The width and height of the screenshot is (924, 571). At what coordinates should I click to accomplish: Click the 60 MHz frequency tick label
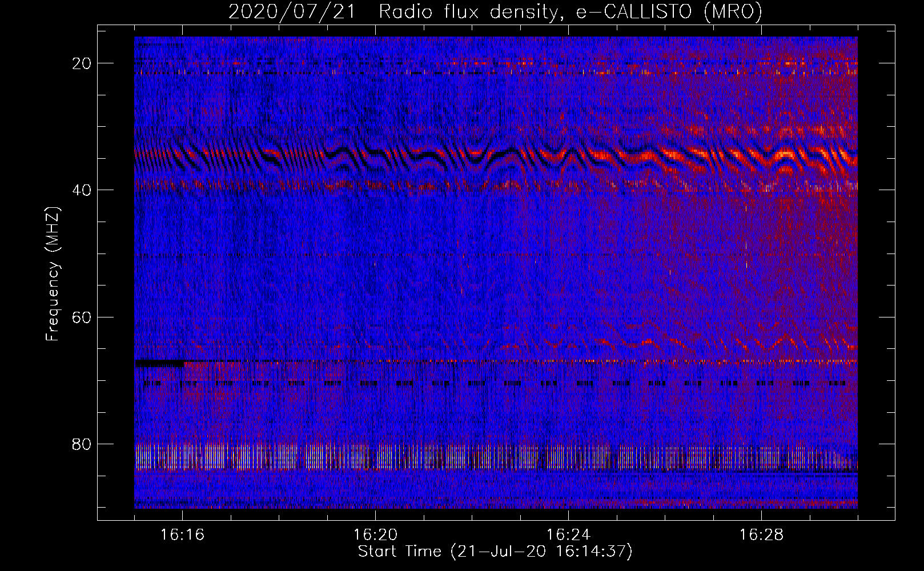(x=82, y=317)
